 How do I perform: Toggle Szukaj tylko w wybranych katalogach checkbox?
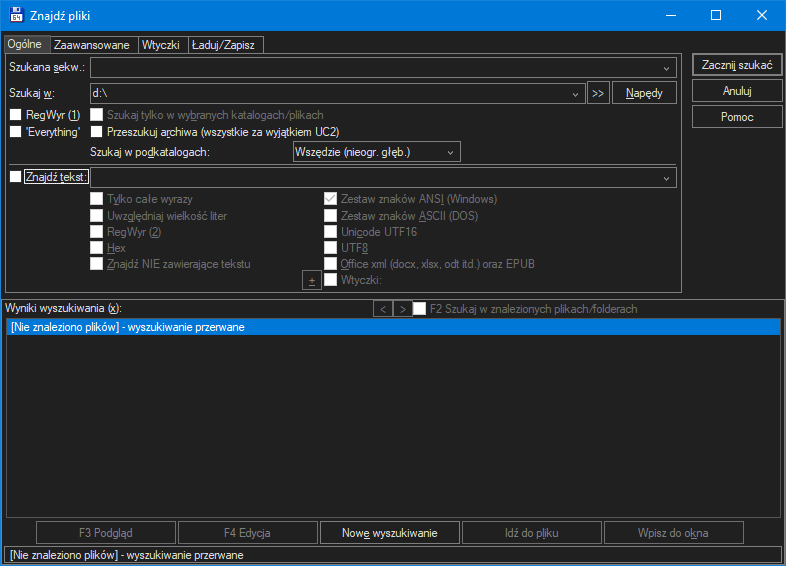tap(96, 115)
